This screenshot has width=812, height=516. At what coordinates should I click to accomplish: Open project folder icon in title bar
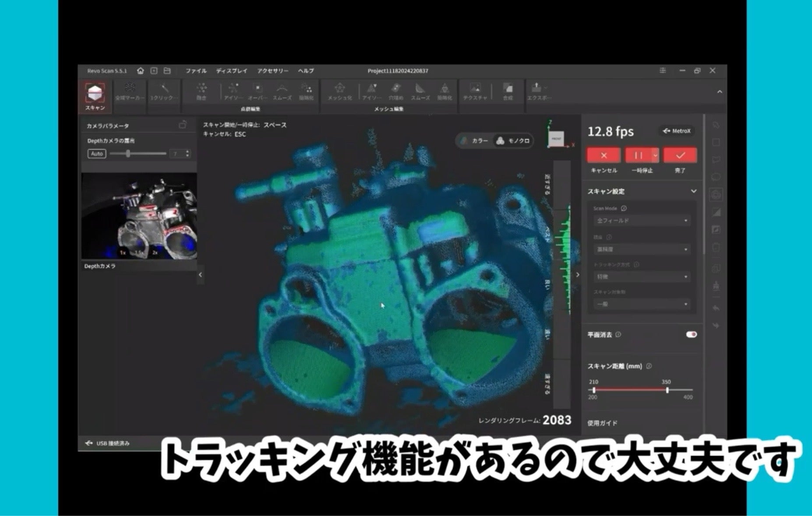click(x=167, y=71)
